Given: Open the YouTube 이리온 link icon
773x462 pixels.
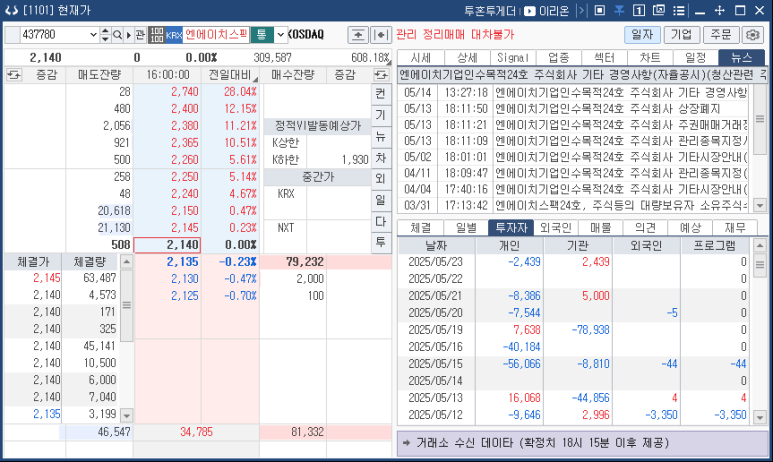Looking at the screenshot, I should click(x=529, y=11).
